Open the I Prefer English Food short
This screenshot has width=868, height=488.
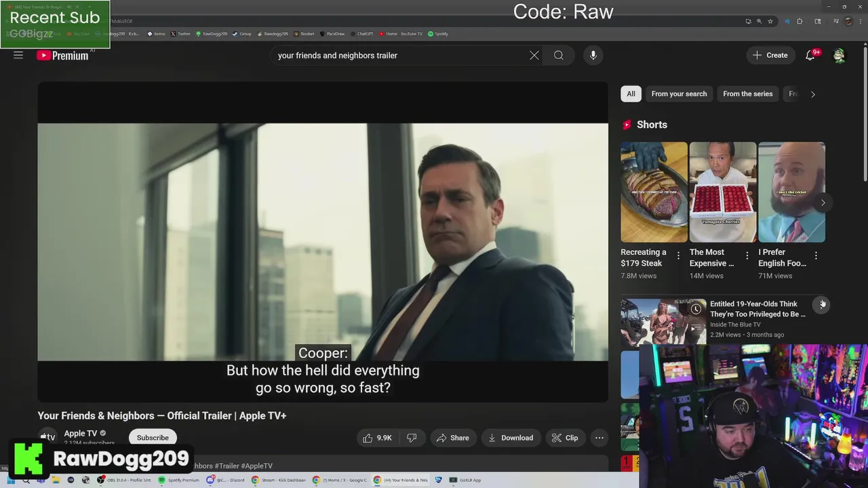click(x=791, y=192)
